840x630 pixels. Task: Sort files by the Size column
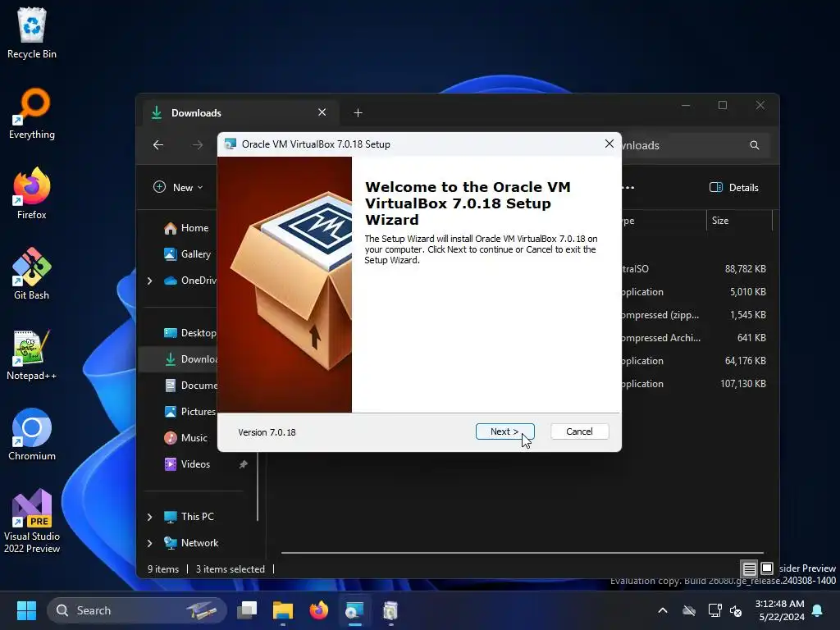(739, 220)
